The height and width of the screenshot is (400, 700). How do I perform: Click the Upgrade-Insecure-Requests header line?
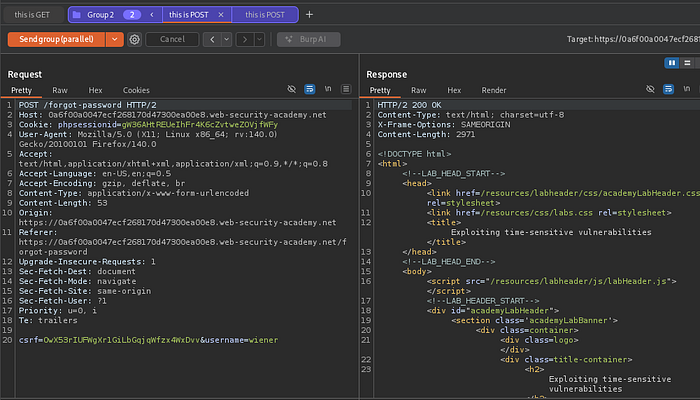coord(87,262)
